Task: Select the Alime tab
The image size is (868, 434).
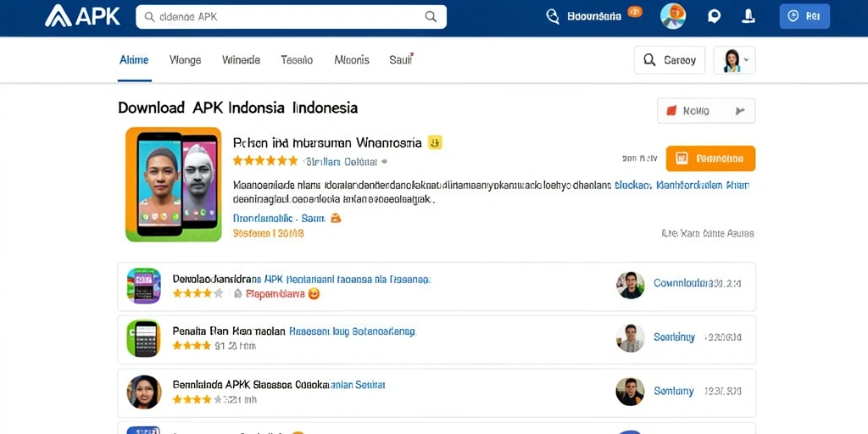Action: tap(134, 60)
